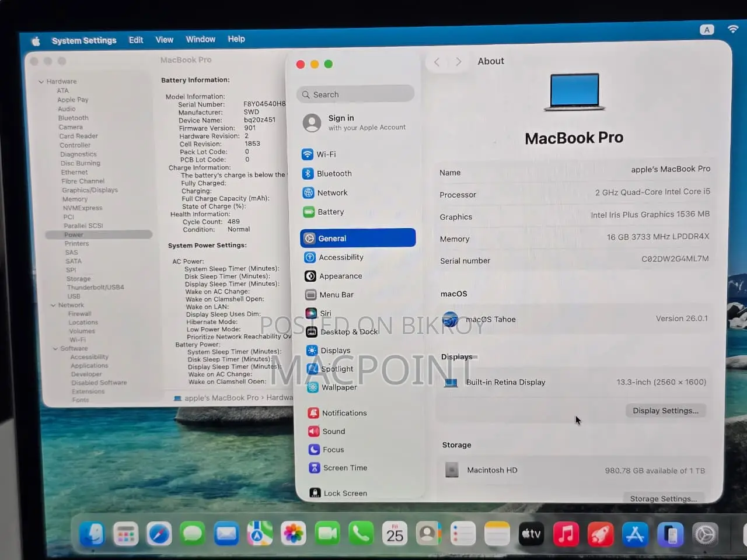Screen dimensions: 747x560
Task: Collapse the Software tree in System Information
Action: 55,349
